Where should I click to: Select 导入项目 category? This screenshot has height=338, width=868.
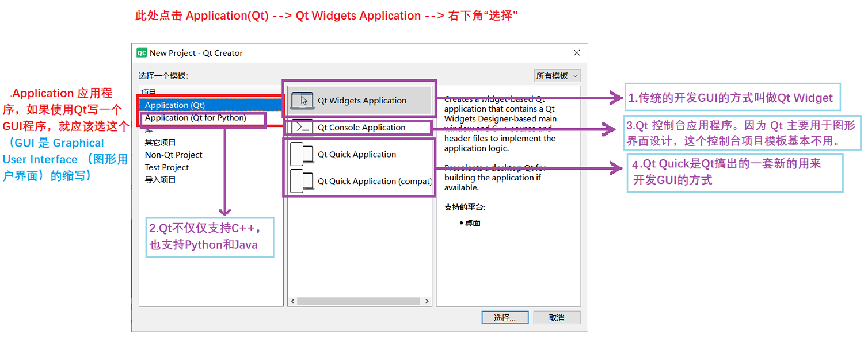tap(161, 180)
